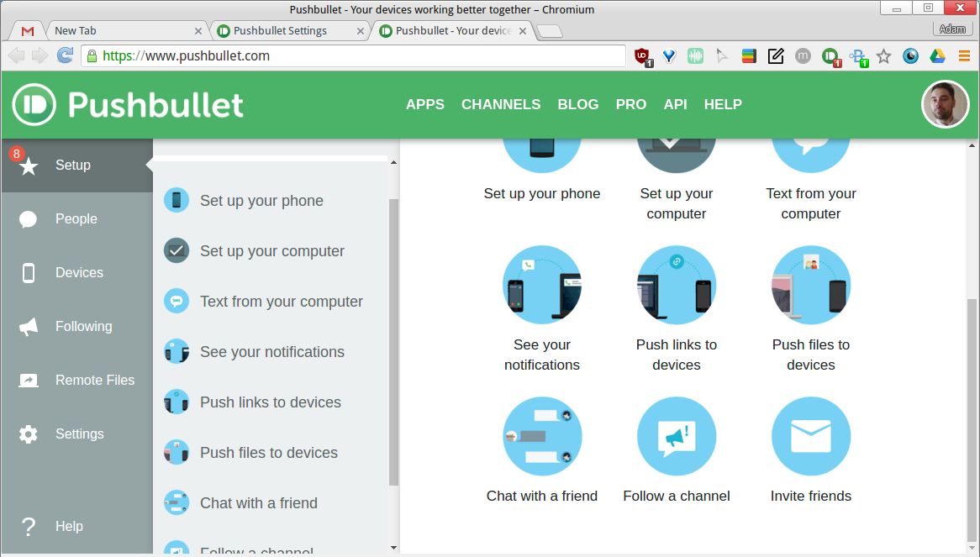Open the Settings gear icon

[x=28, y=434]
